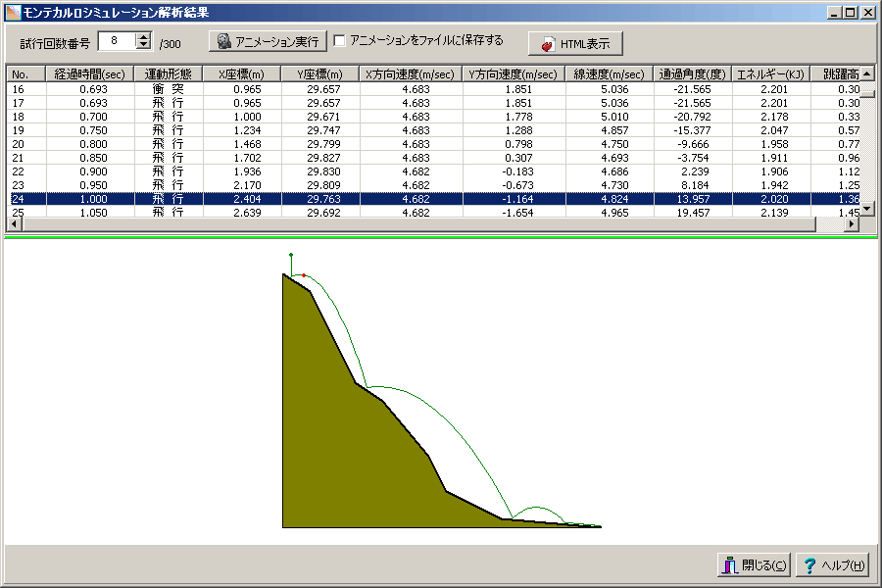Click the Y座標(m) column header

pyautogui.click(x=320, y=74)
